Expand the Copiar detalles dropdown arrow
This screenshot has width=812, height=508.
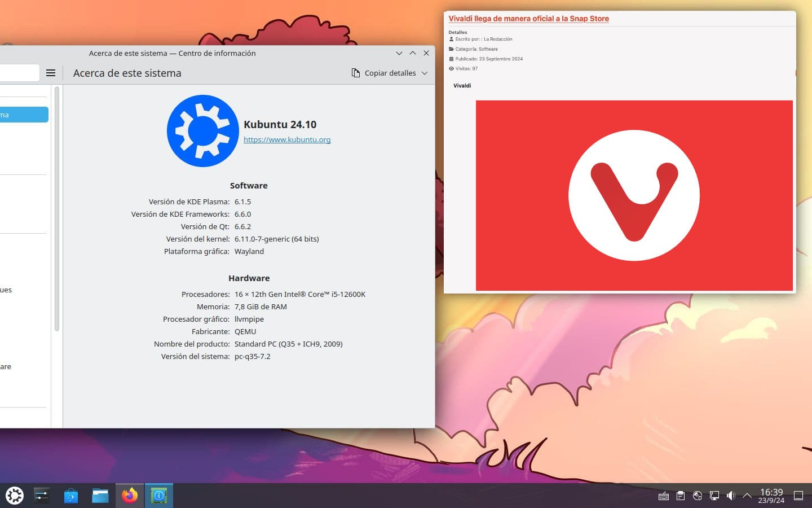[x=425, y=73]
